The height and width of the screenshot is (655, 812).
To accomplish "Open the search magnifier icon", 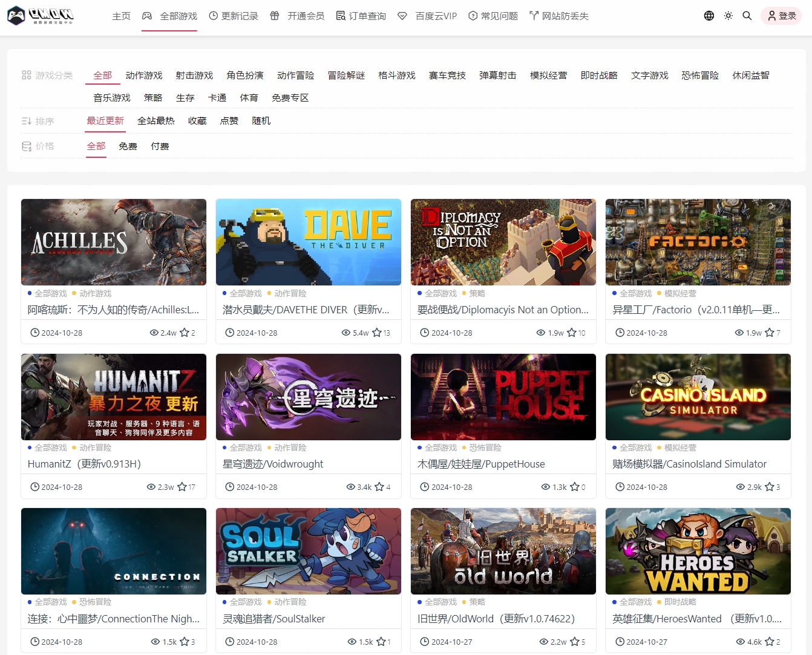I will pyautogui.click(x=747, y=16).
